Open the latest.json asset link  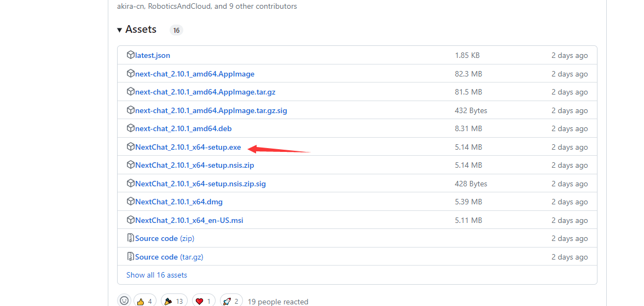152,55
